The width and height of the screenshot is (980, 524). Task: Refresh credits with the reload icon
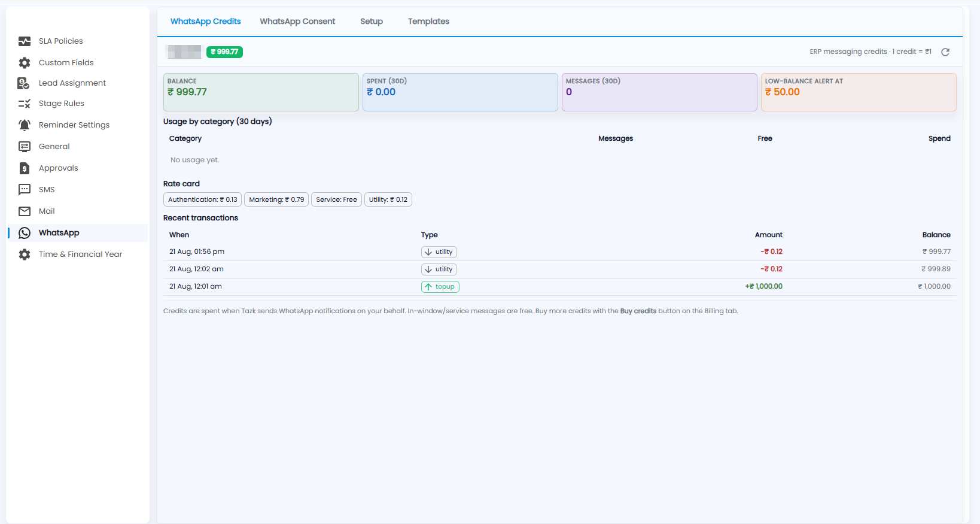click(945, 52)
